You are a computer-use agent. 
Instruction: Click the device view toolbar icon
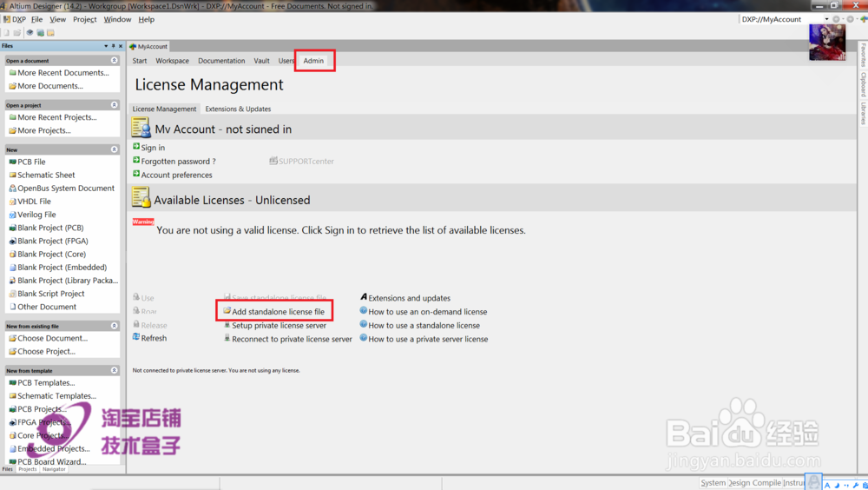click(x=30, y=33)
